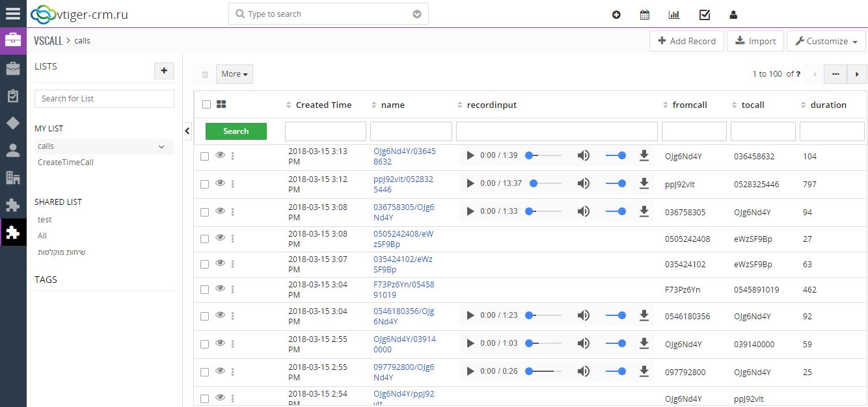Play the 0:26 audio recording

(x=470, y=371)
